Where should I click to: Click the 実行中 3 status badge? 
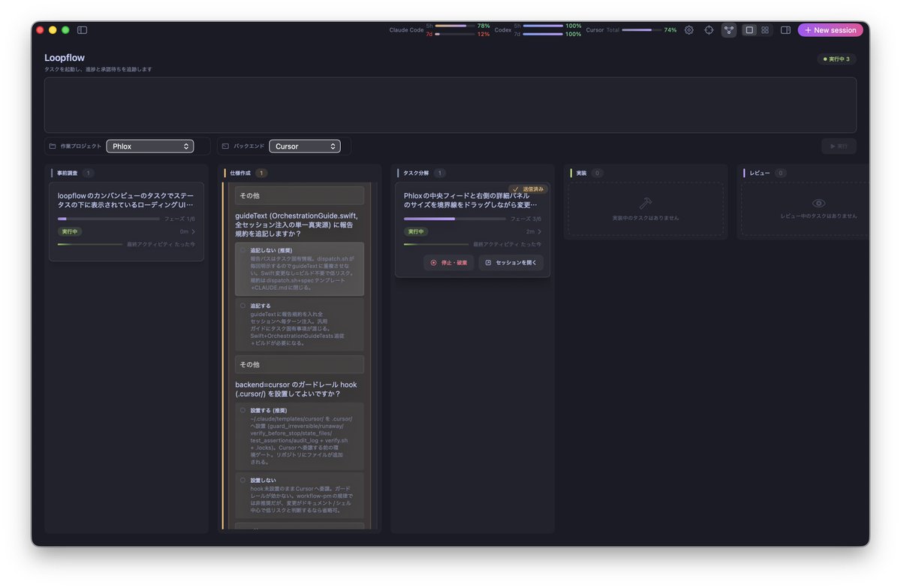[x=836, y=59]
